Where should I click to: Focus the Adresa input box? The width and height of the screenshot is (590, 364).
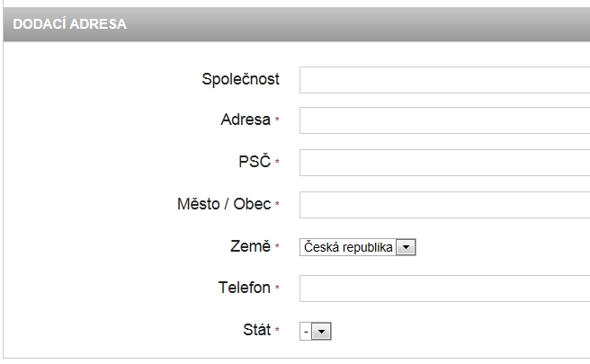(444, 120)
